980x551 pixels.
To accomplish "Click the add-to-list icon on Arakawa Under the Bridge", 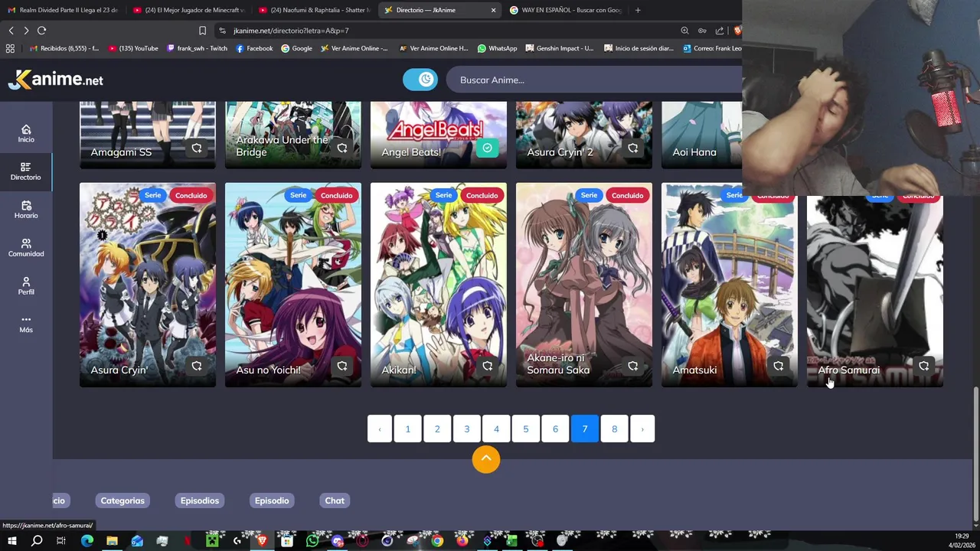I will [x=342, y=148].
